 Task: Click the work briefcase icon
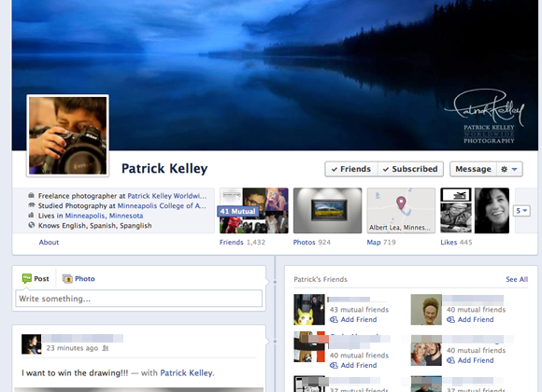[31, 195]
